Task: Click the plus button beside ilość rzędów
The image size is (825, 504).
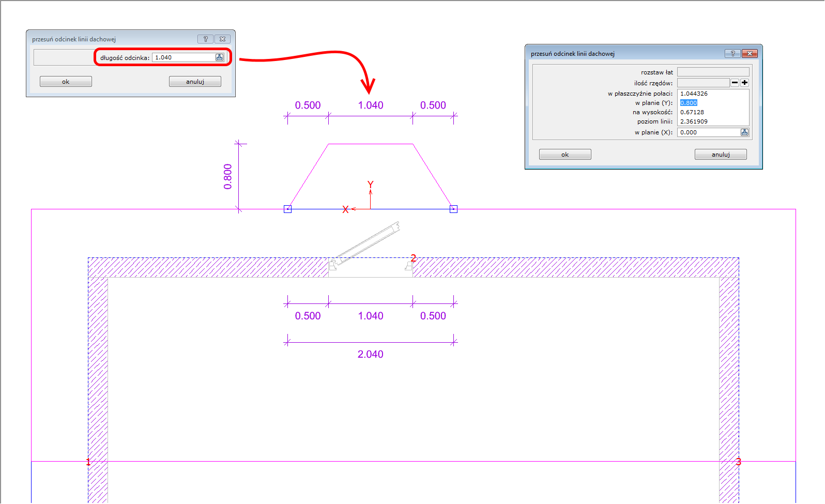Action: (x=744, y=83)
